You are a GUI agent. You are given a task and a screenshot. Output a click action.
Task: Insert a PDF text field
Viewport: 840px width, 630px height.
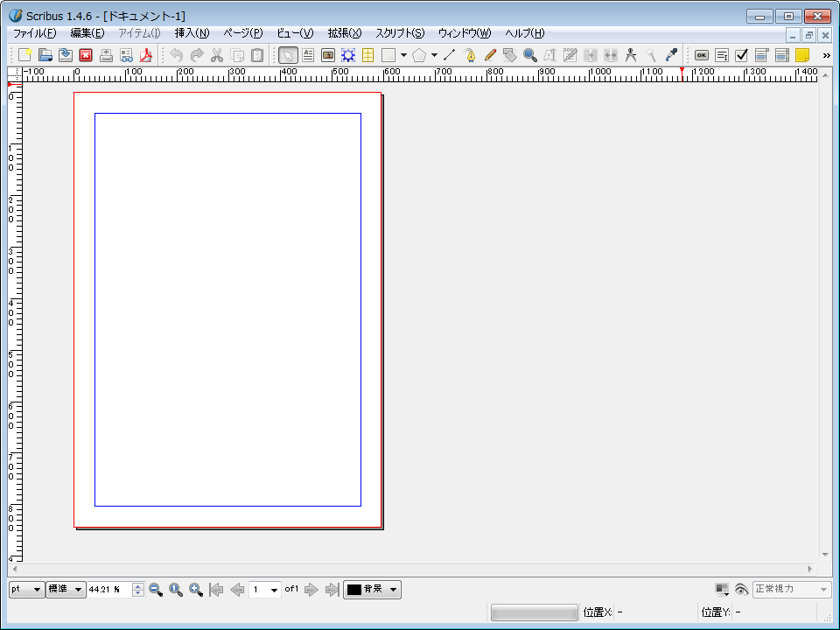click(x=722, y=55)
